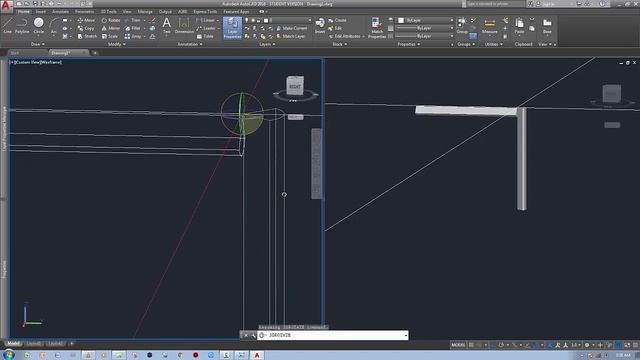Click the Windows Start button

coord(8,355)
